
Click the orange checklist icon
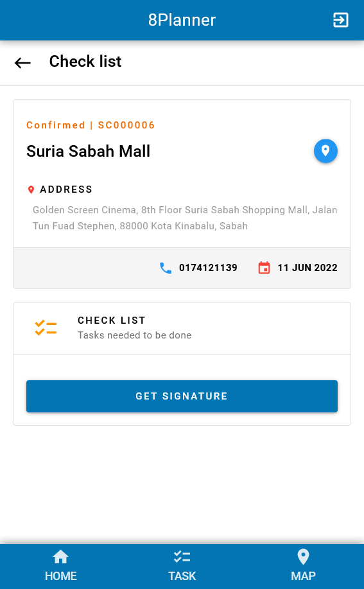[46, 328]
